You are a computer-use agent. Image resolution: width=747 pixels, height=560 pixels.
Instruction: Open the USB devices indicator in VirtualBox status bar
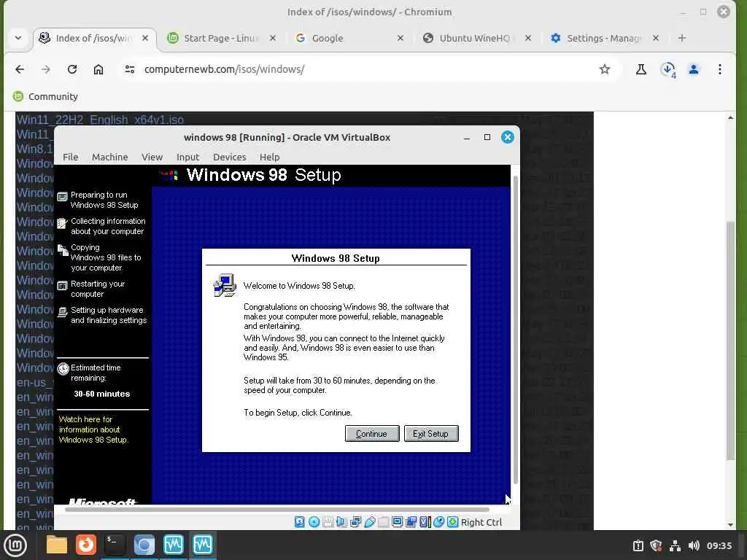point(370,522)
